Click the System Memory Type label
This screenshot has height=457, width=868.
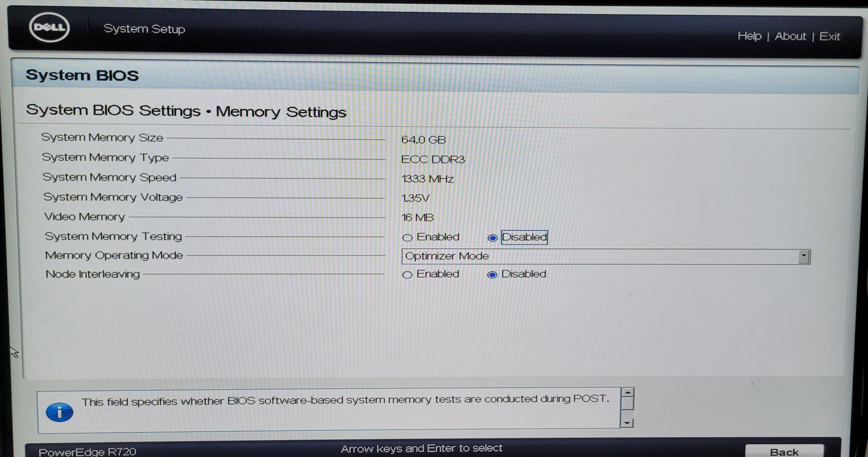tap(105, 157)
